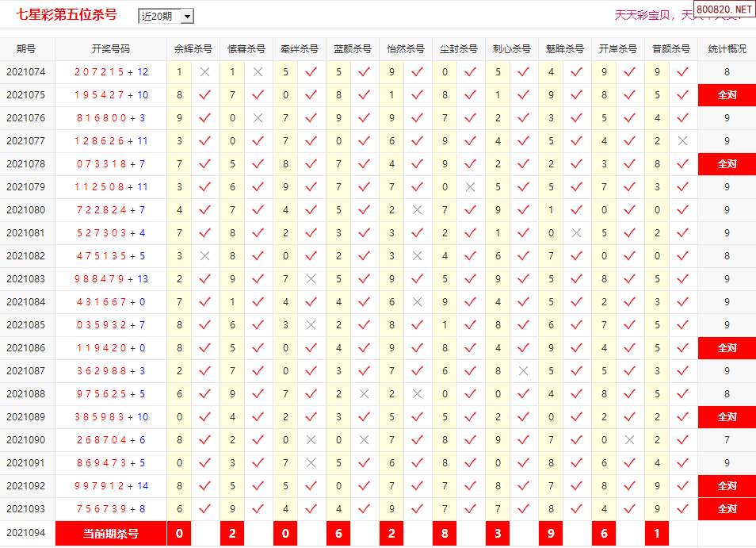
Task: Click 怡然杀号 X mark in row 2021088
Action: tap(417, 393)
